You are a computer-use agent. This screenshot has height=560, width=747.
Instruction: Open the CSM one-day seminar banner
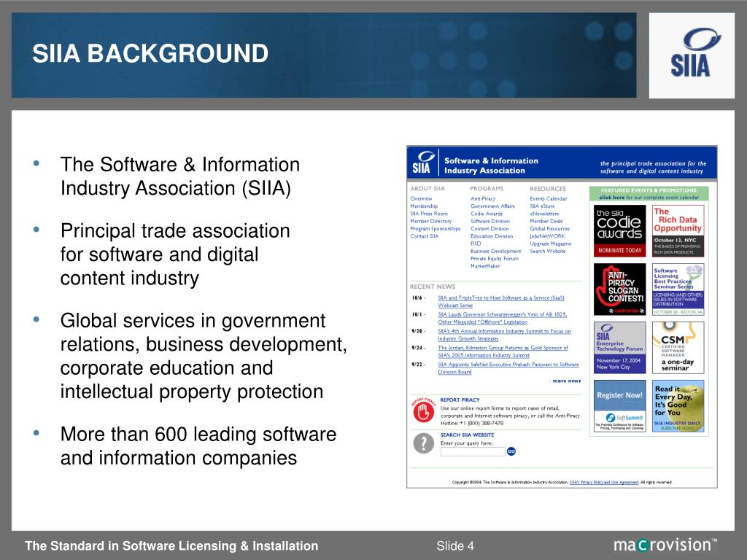pos(678,348)
